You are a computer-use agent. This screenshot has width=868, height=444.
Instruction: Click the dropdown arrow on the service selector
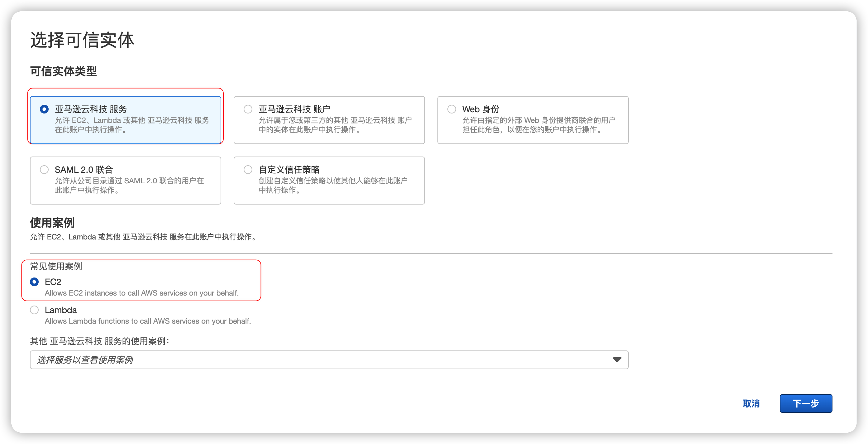pos(617,360)
